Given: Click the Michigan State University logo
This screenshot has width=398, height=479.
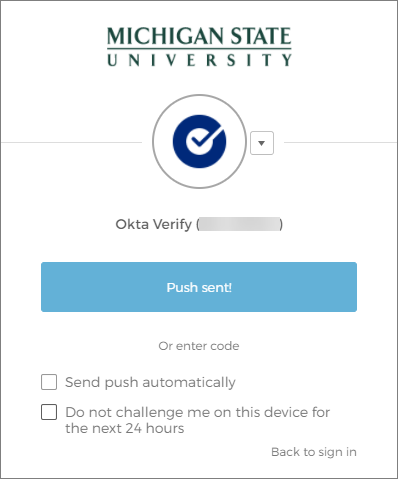Looking at the screenshot, I should (199, 47).
